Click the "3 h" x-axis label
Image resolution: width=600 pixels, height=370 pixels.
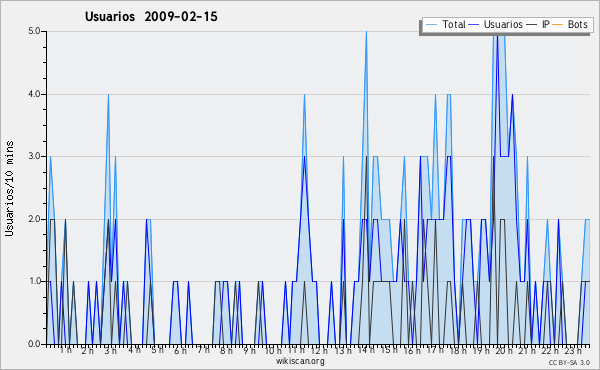coord(111,351)
